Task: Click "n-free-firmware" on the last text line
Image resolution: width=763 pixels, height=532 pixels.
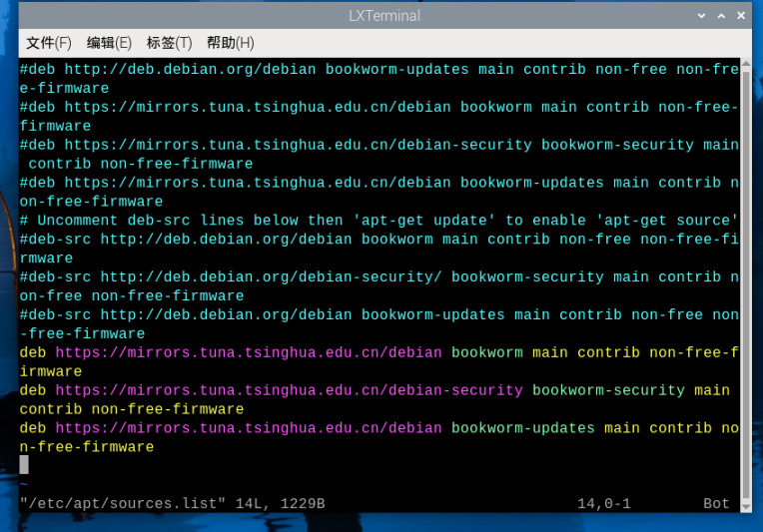Action: coord(87,447)
